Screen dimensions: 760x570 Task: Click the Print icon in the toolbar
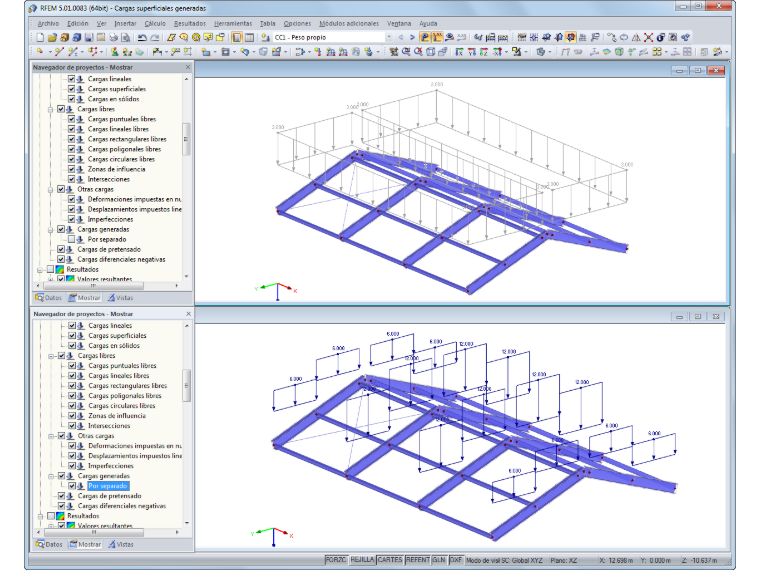pyautogui.click(x=113, y=37)
